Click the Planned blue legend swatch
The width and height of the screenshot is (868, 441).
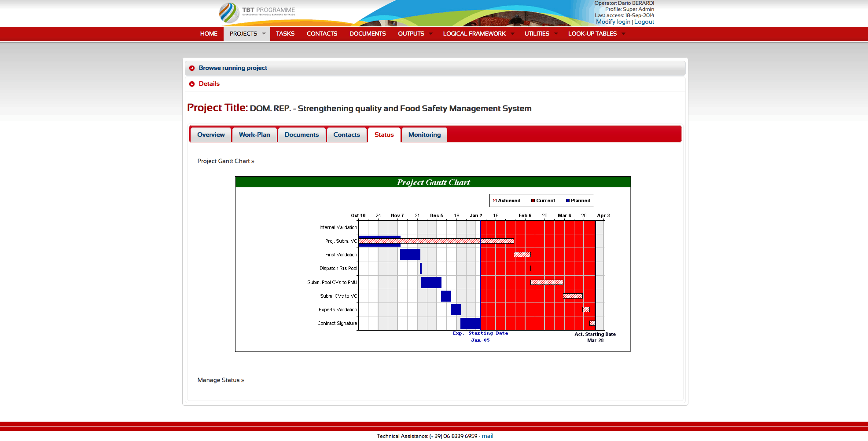[568, 200]
